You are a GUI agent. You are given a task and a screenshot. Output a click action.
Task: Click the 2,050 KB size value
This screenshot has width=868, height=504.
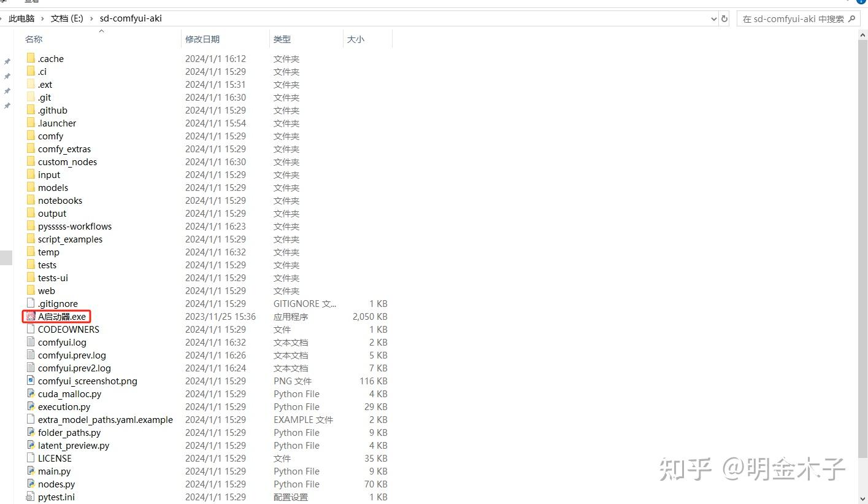click(x=370, y=316)
